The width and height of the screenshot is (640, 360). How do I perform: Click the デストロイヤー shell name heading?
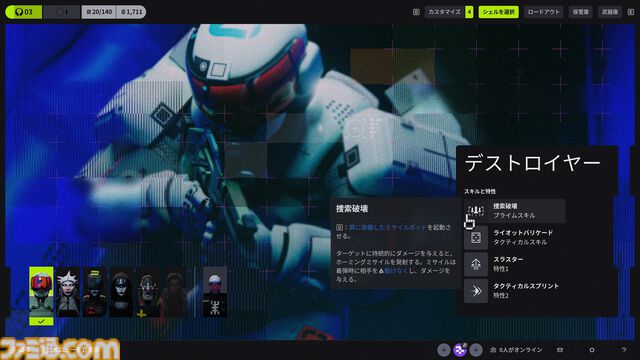pyautogui.click(x=532, y=163)
